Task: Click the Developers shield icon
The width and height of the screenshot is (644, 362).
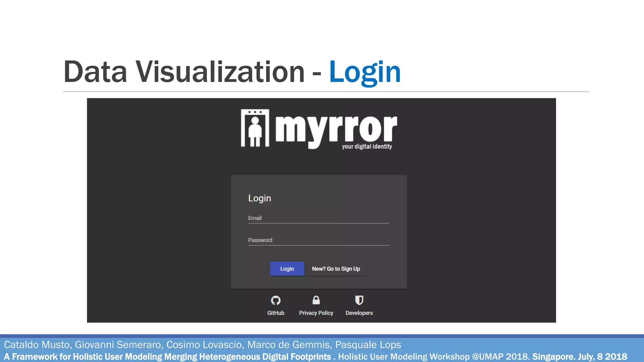Action: point(359,300)
